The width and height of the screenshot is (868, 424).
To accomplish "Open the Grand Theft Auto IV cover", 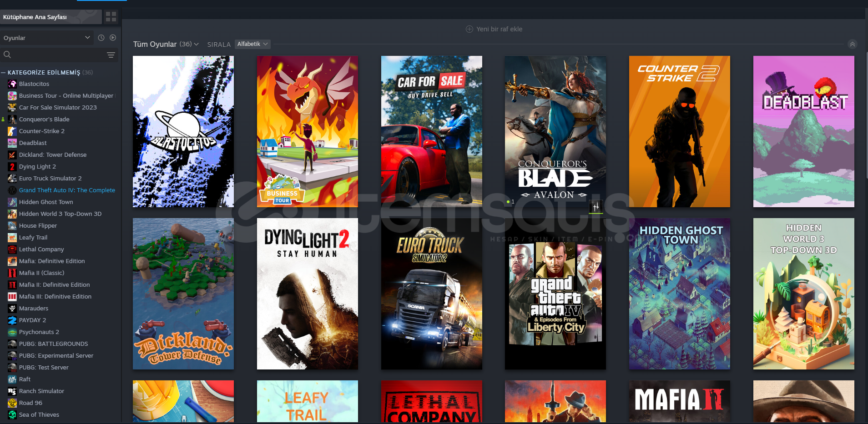I will click(x=555, y=294).
